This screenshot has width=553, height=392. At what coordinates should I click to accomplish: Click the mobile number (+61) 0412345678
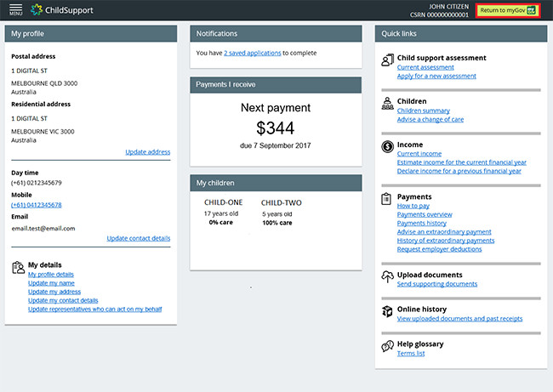point(36,205)
